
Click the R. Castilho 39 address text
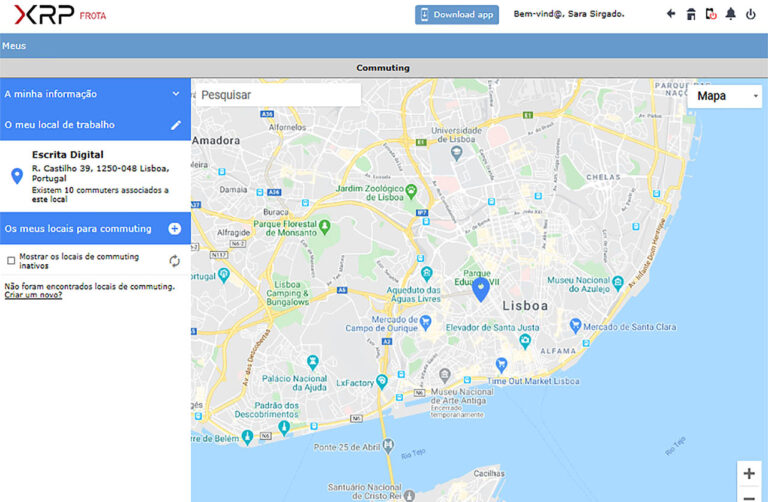(x=100, y=173)
